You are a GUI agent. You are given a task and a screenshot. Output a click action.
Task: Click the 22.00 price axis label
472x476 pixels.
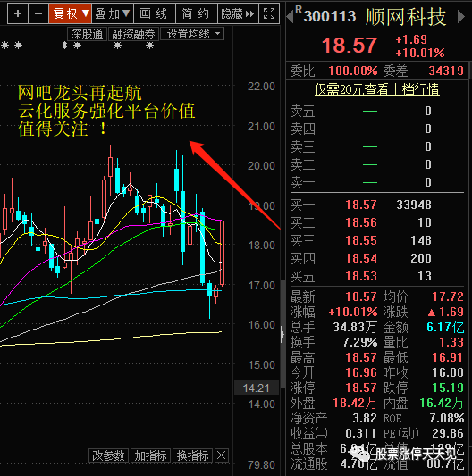[x=261, y=87]
